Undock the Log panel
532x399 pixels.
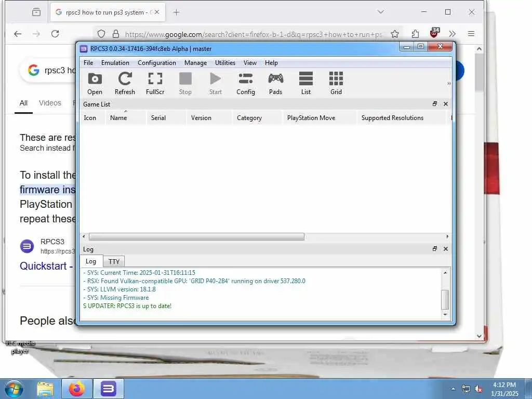(435, 249)
